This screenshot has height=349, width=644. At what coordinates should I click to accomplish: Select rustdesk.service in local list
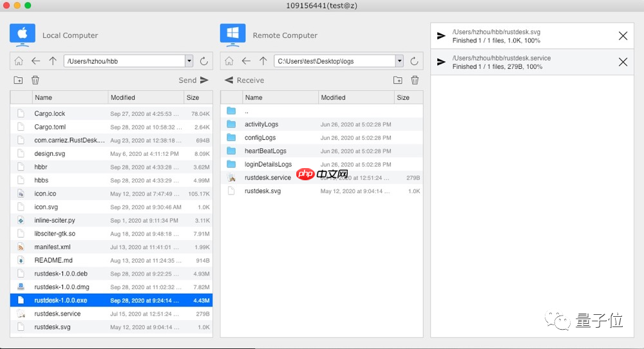111,314
